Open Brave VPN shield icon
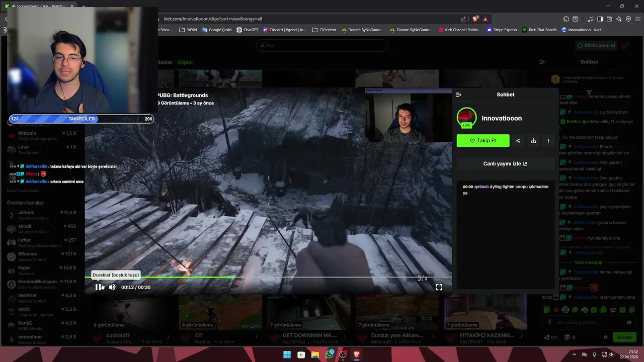Image resolution: width=644 pixels, height=362 pixels. (628, 19)
